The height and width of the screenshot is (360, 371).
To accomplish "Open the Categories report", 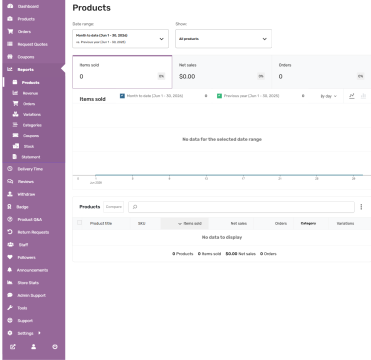I will click(x=32, y=125).
